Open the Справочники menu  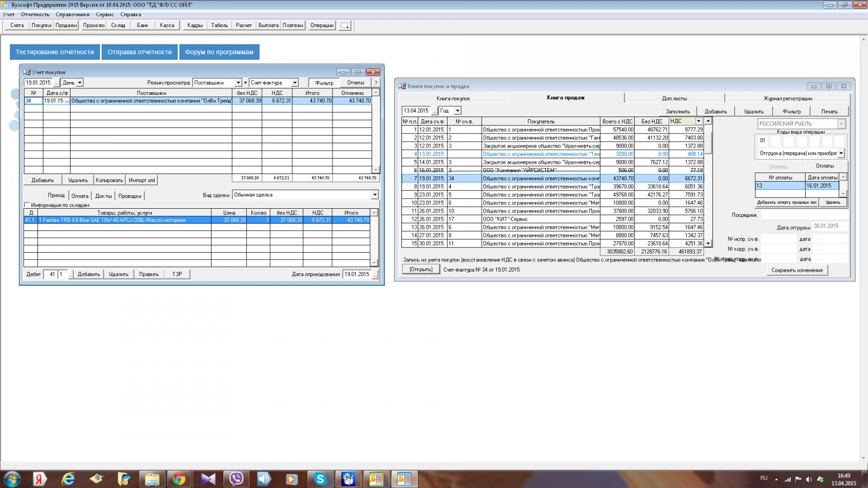[72, 15]
